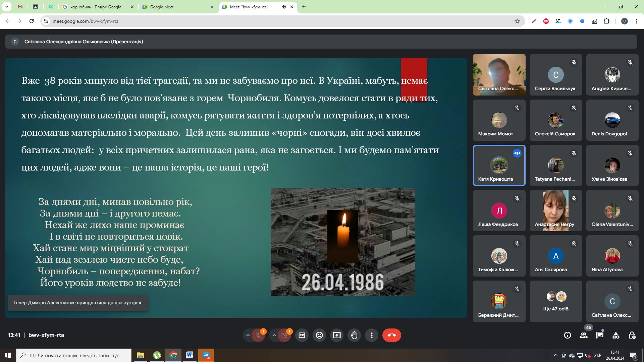Screen dimensions: 644x362
Task: Open a new browser tab
Action: [304, 7]
